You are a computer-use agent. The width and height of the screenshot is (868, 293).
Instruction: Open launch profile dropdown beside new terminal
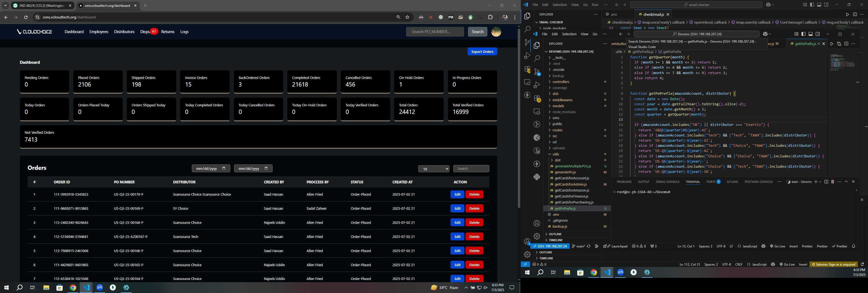pos(820,182)
